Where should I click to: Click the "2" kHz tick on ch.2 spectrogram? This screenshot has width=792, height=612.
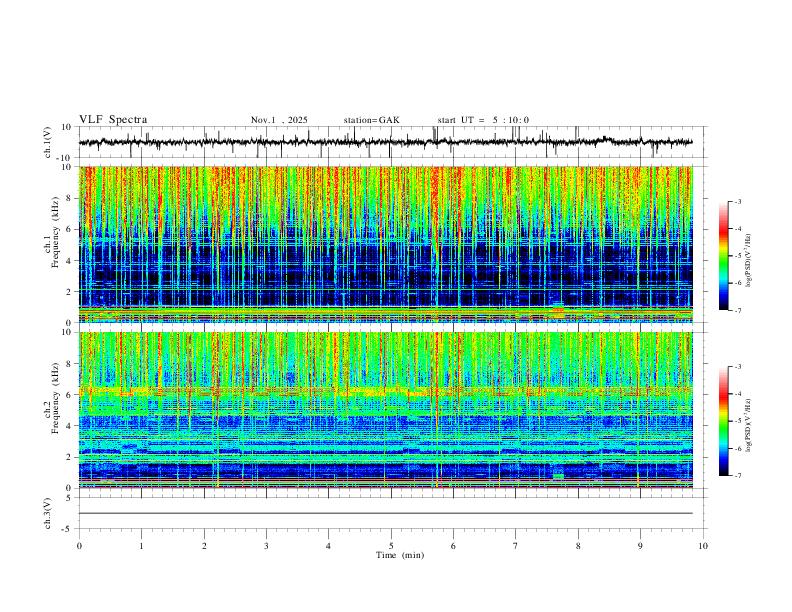click(69, 457)
